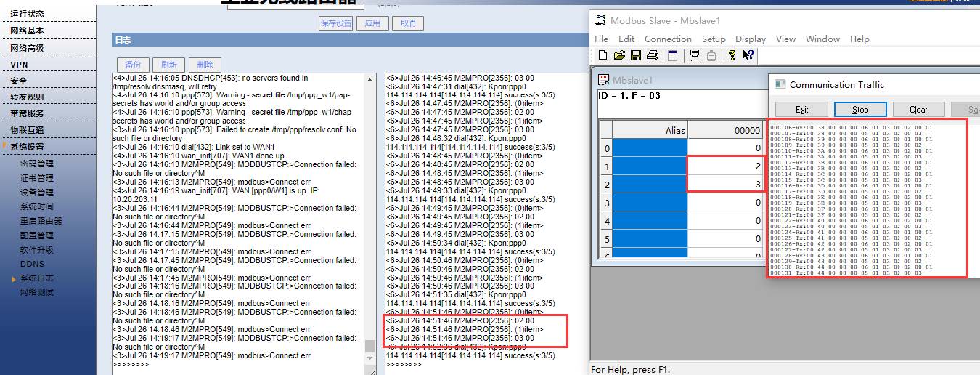
Task: Select 重启路由器 in the sidebar
Action: 41,221
